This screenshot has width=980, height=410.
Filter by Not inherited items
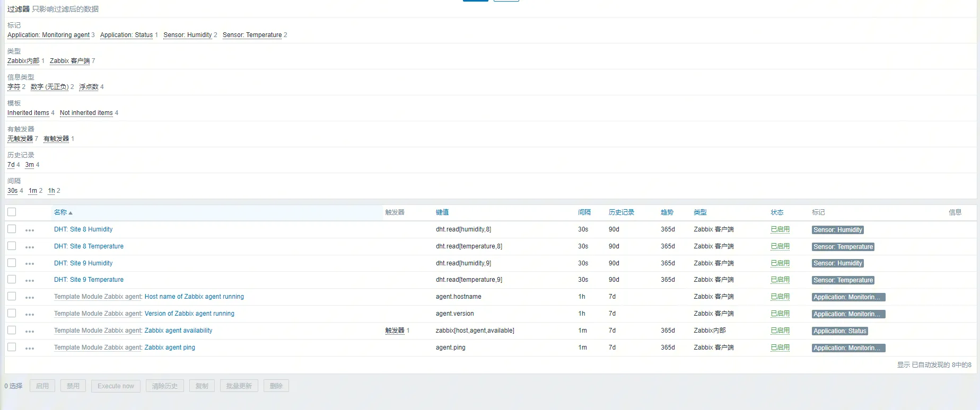point(86,113)
